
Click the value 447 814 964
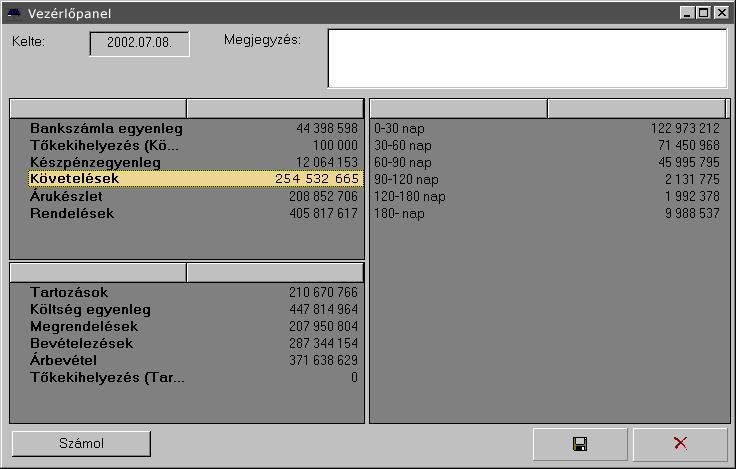pyautogui.click(x=323, y=309)
